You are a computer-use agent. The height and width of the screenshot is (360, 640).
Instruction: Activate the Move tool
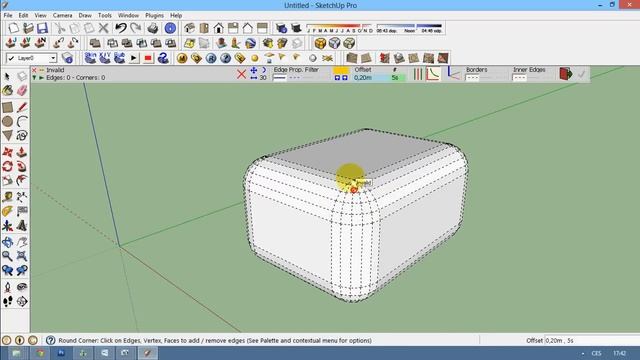point(7,152)
